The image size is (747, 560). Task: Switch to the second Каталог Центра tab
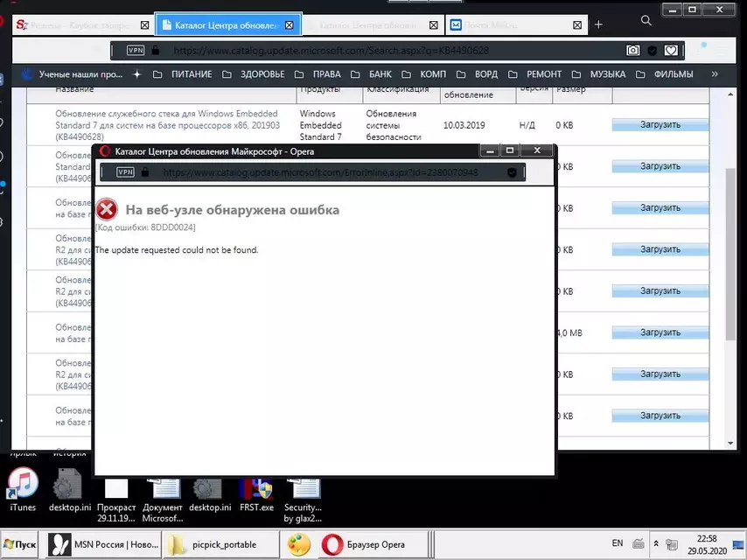(373, 24)
